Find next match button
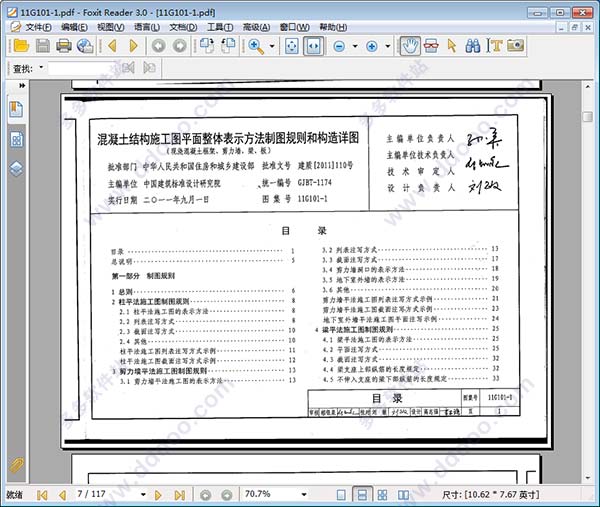The image size is (600, 507). 149,68
